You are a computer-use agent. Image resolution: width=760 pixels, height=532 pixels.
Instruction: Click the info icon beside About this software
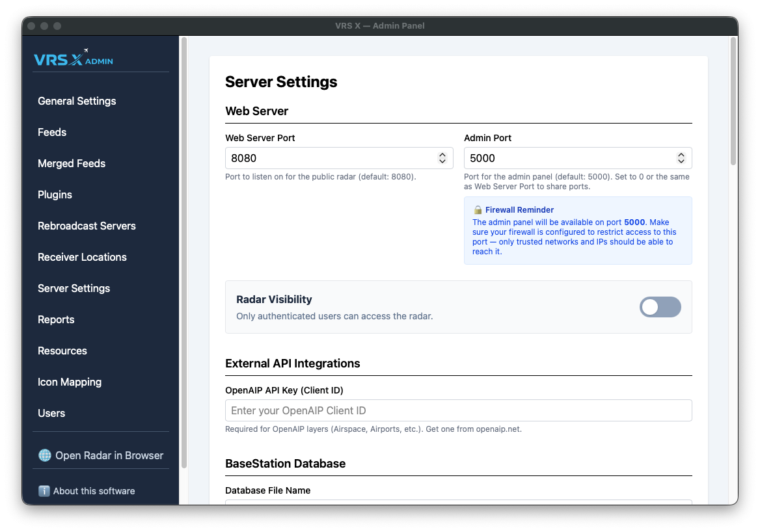click(x=44, y=491)
